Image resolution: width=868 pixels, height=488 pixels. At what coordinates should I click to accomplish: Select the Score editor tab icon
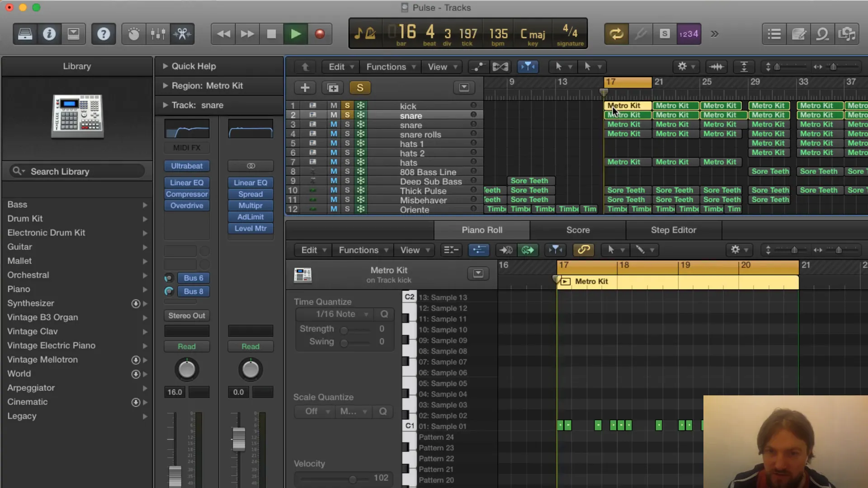tap(578, 230)
